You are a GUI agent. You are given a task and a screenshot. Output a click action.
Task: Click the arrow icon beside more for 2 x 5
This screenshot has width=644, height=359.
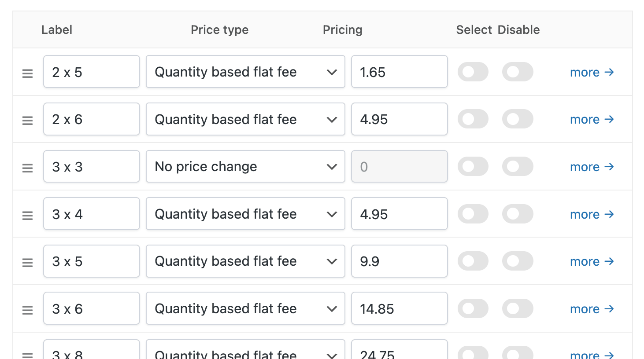[609, 72]
